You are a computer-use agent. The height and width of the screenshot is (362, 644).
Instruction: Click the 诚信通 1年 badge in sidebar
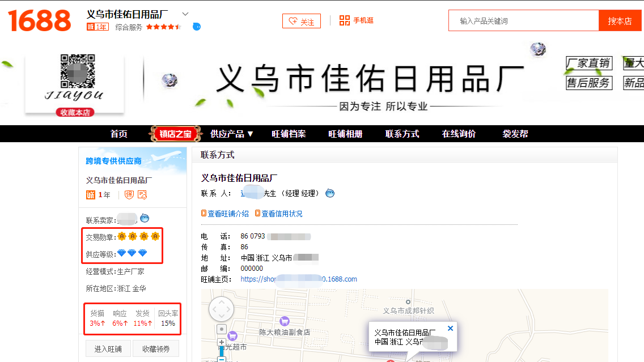tap(98, 195)
